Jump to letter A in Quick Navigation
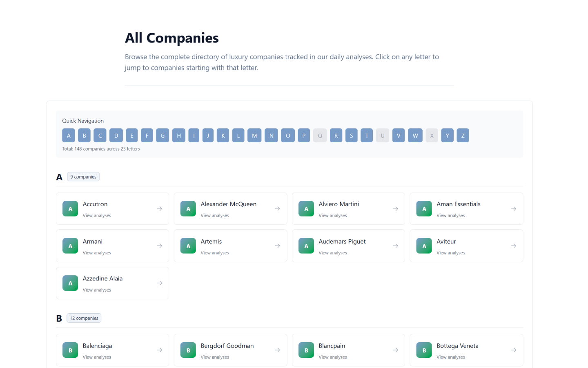 69,135
